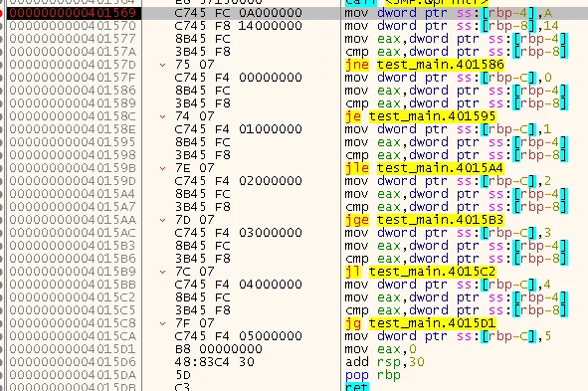This screenshot has width=588, height=391.
Task: Select address 00000000004015B9
Action: [73, 272]
